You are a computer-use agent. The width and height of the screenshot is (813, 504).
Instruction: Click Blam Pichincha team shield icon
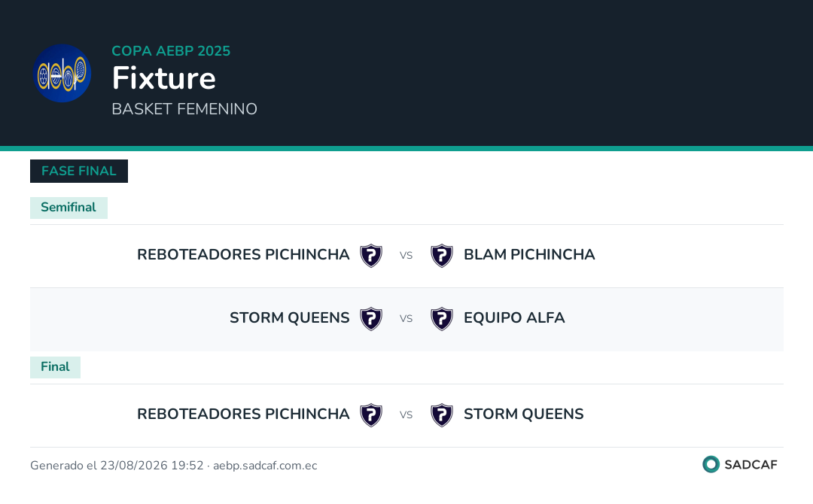[442, 255]
